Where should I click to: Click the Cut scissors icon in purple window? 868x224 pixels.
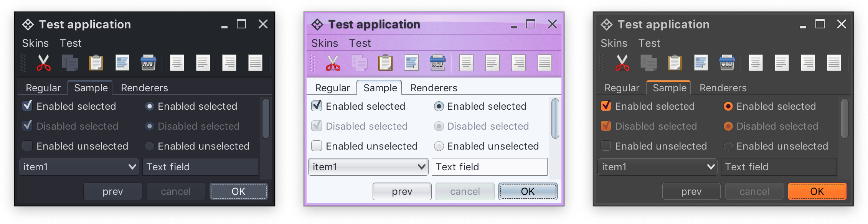333,63
